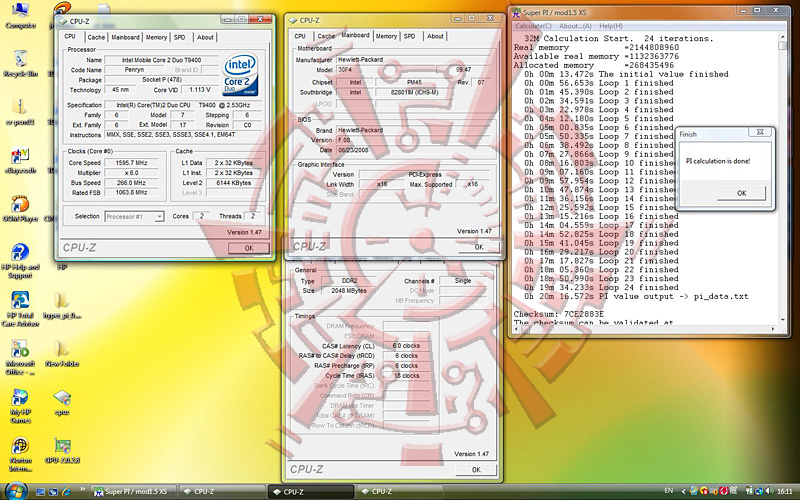This screenshot has width=800, height=500.
Task: Open the Norton Internet desktop shortcut
Action: [x=20, y=454]
